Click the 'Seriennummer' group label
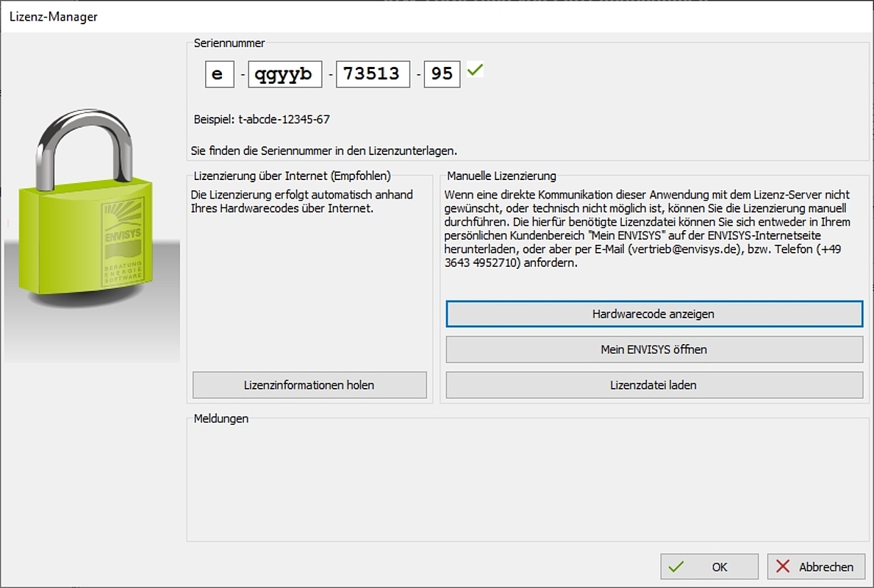This screenshot has width=874, height=588. [229, 43]
